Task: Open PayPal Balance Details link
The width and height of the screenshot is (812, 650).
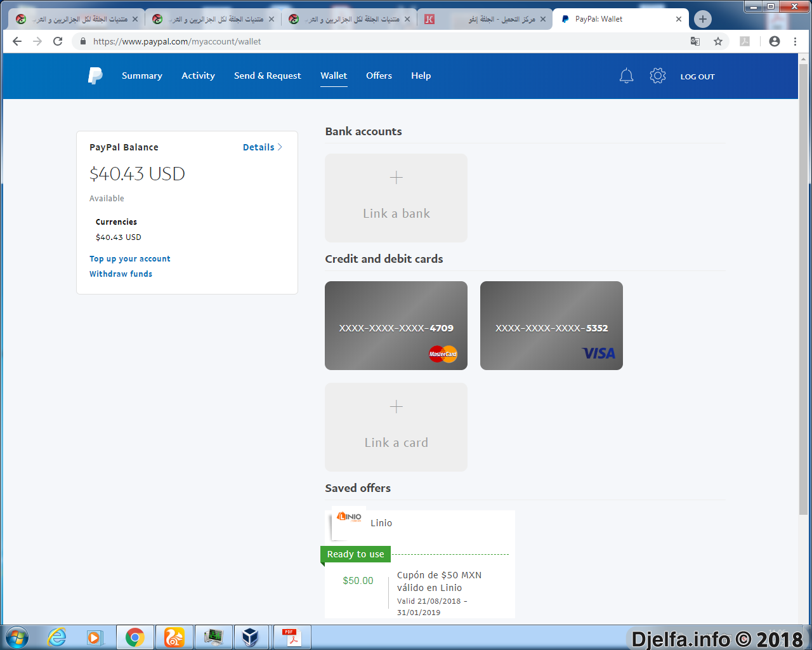Action: click(x=262, y=147)
